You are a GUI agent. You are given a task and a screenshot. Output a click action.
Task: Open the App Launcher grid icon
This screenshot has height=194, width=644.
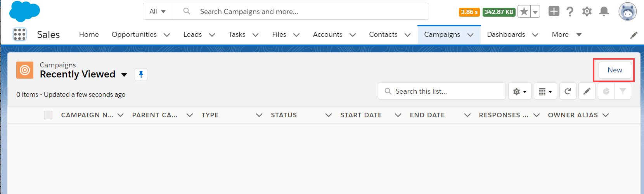tap(19, 34)
